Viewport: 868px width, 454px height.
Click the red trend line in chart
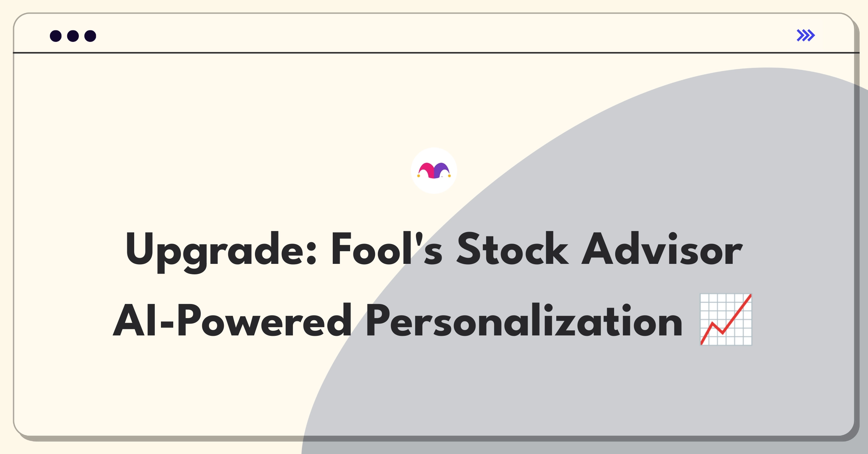[726, 320]
